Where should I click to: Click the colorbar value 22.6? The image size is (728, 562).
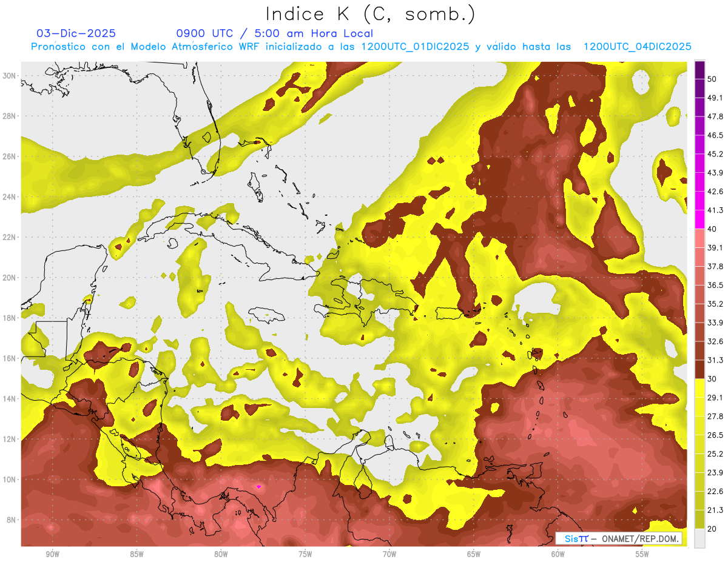715,491
